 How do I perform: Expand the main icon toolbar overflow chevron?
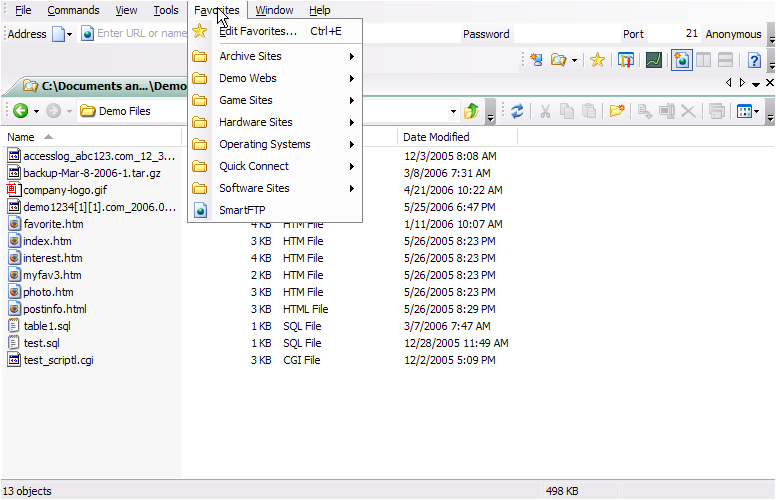pyautogui.click(x=772, y=62)
